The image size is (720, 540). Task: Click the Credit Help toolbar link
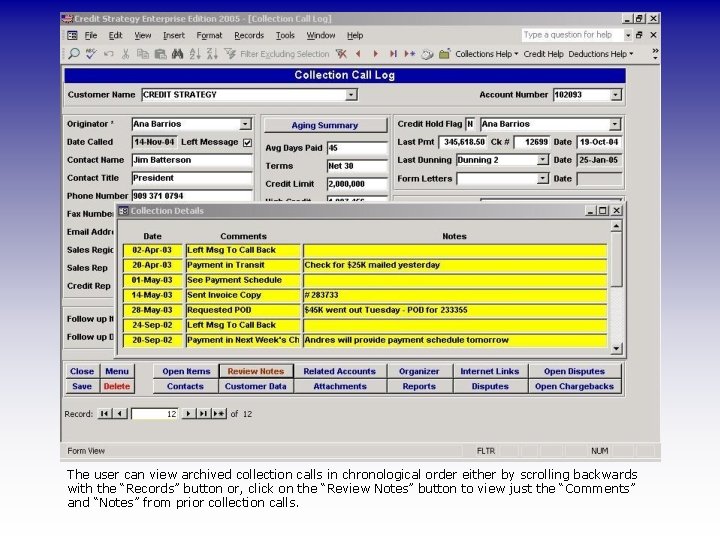[x=543, y=54]
